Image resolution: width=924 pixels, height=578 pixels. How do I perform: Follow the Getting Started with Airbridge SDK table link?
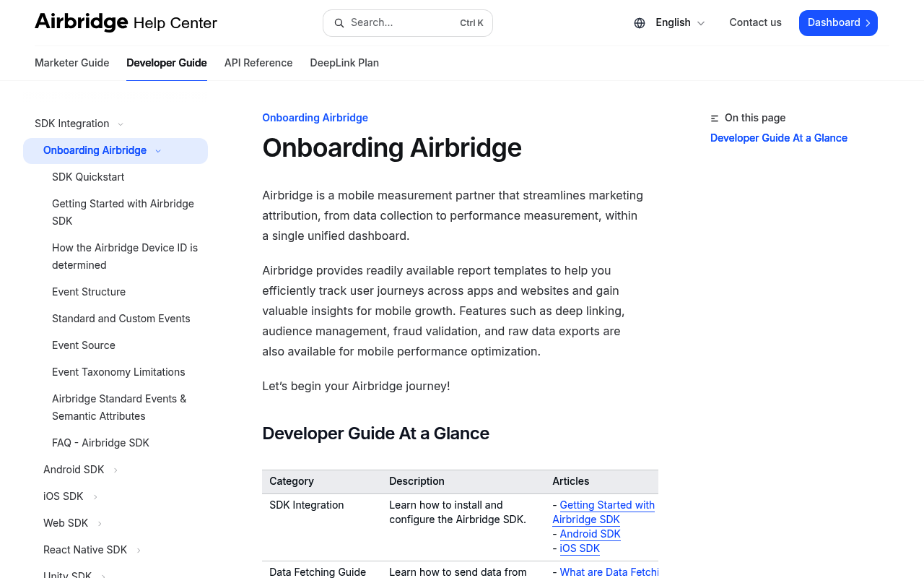pyautogui.click(x=603, y=512)
